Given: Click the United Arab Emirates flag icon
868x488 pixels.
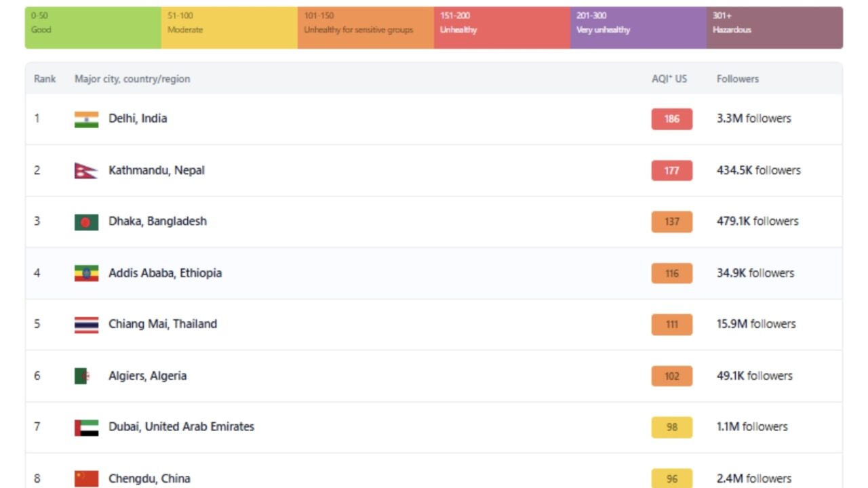Looking at the screenshot, I should [x=86, y=428].
